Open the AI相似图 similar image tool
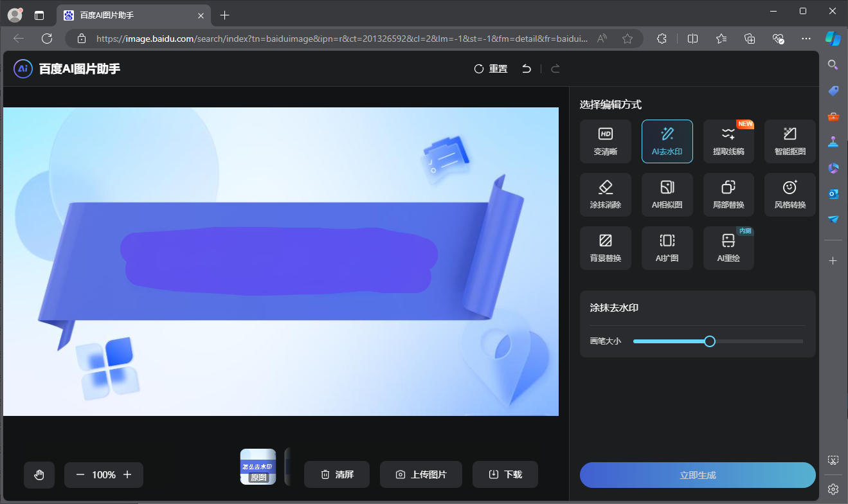Screen dimensions: 848x504 click(x=667, y=195)
